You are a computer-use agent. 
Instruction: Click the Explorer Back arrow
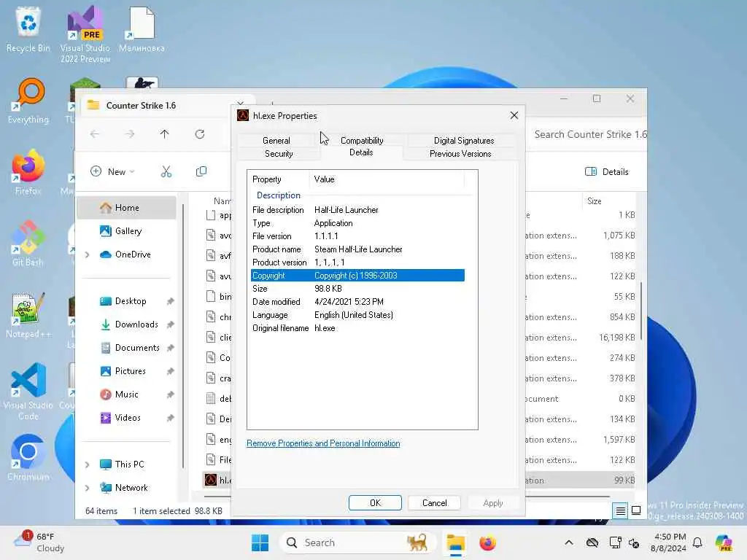pos(94,134)
